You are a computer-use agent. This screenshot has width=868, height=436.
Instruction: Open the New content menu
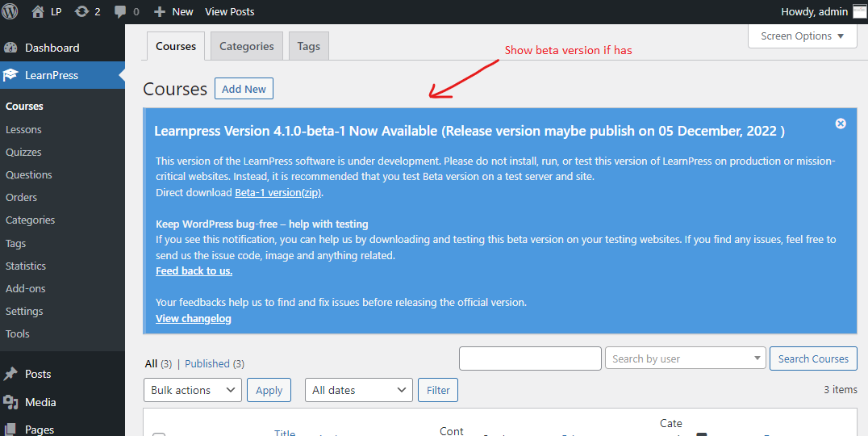pyautogui.click(x=173, y=11)
